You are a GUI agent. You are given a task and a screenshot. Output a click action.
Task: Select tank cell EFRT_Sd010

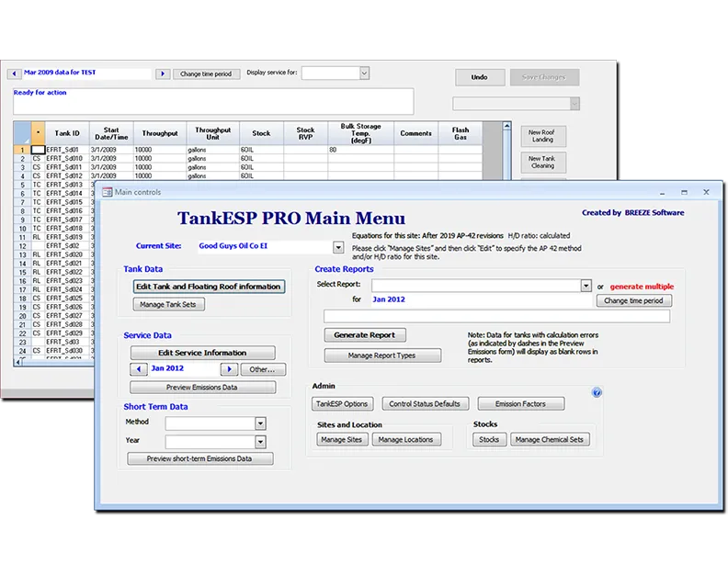pyautogui.click(x=67, y=159)
